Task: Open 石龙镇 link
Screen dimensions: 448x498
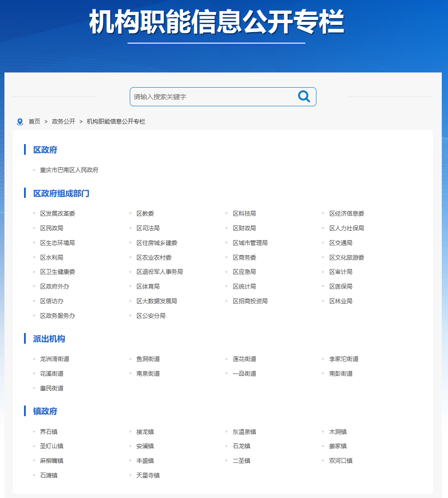Action: pyautogui.click(x=241, y=446)
